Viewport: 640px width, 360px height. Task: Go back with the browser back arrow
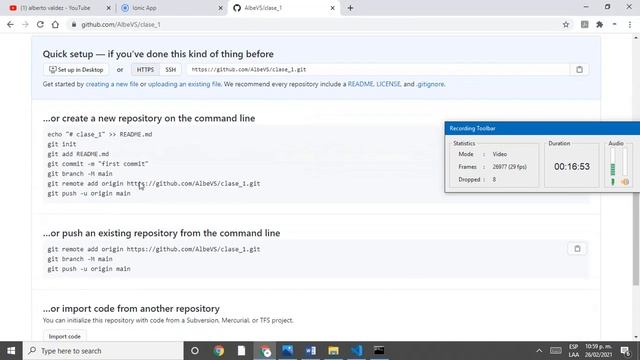(10, 24)
